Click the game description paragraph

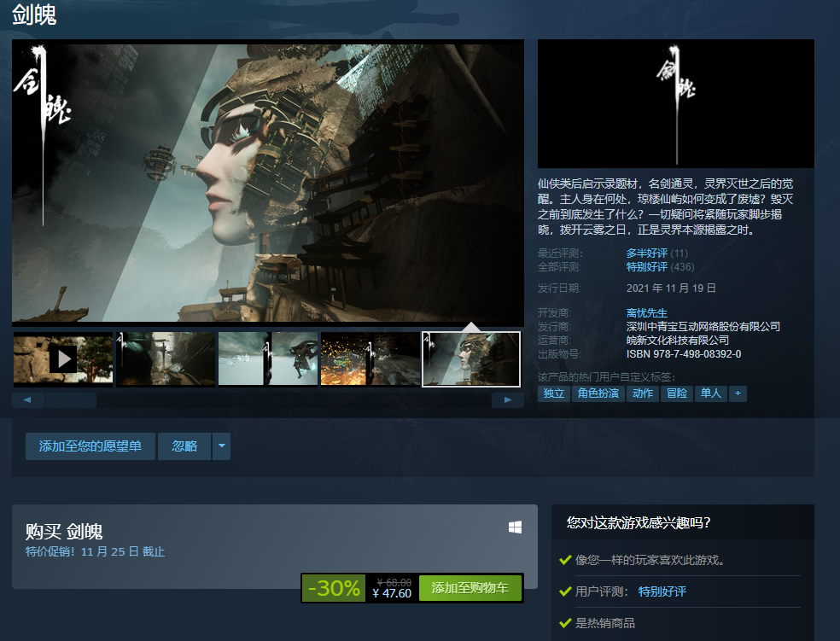pos(666,207)
